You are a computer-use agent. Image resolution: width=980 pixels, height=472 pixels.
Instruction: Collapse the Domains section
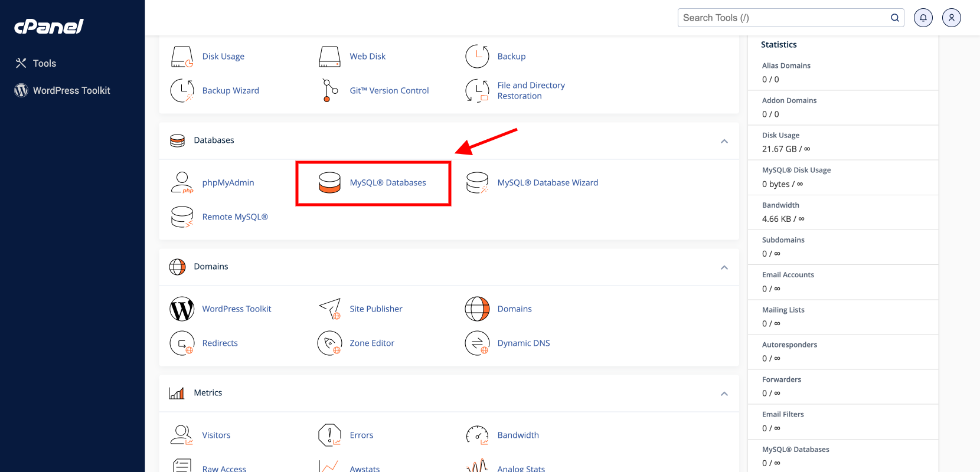(x=724, y=267)
